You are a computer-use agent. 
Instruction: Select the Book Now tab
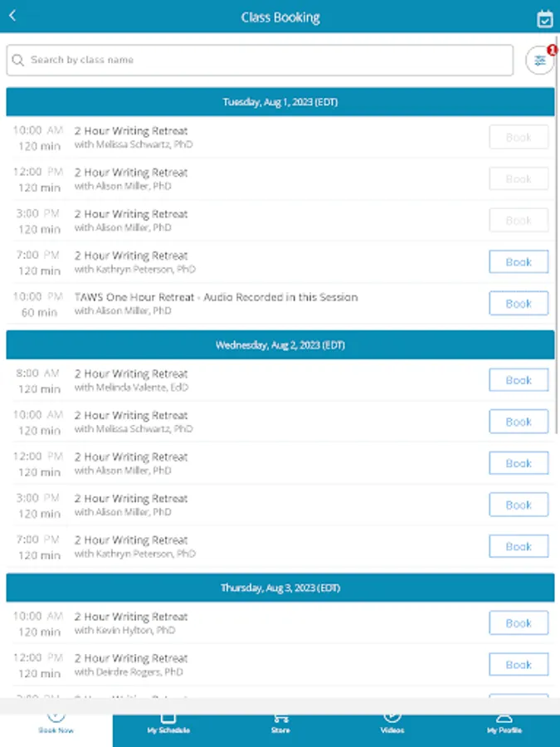point(56,722)
